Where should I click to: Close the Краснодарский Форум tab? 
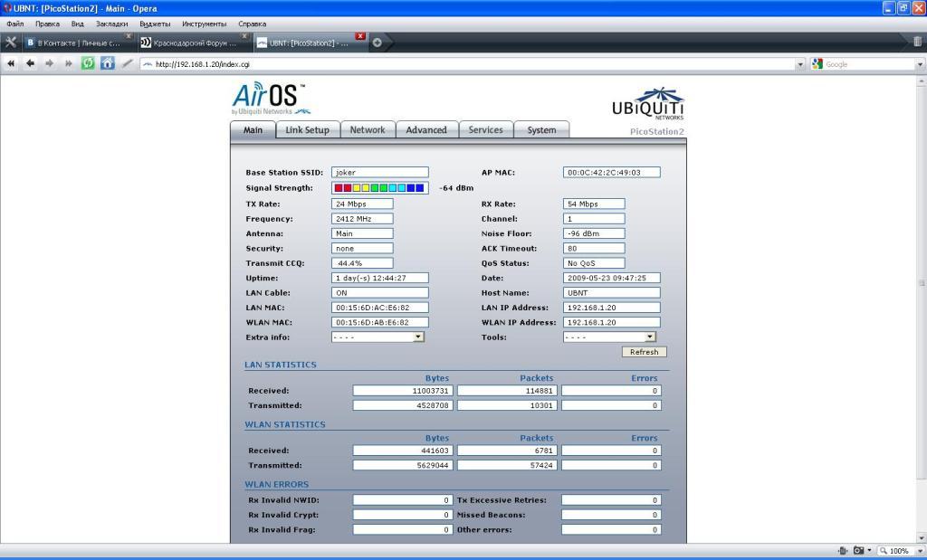pos(244,36)
